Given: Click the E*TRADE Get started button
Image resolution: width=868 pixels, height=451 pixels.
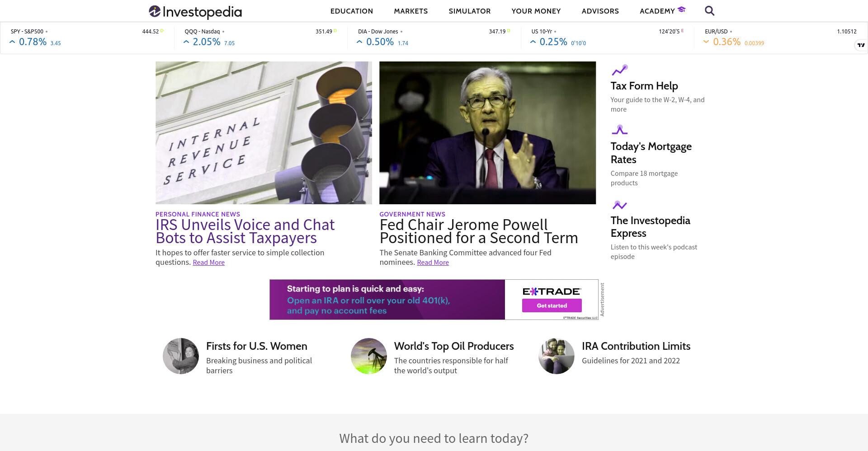Looking at the screenshot, I should click(x=552, y=305).
